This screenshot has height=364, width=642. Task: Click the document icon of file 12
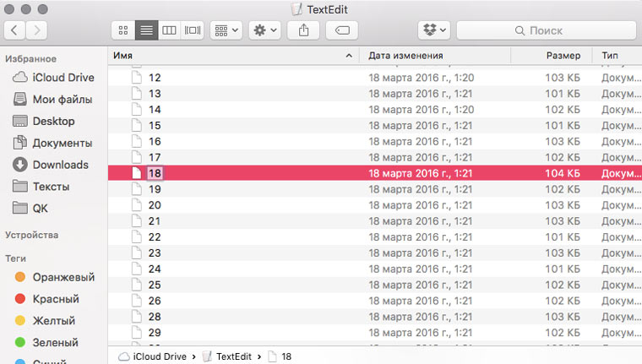[x=137, y=78]
